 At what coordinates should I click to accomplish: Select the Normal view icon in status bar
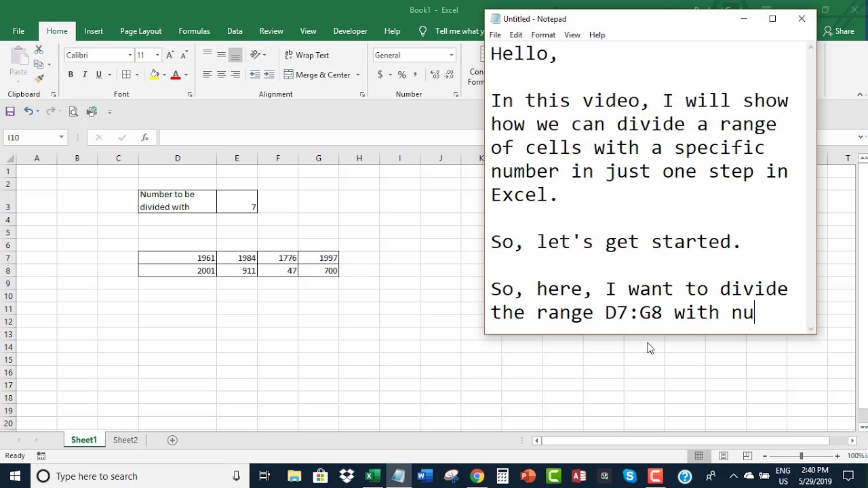(699, 456)
